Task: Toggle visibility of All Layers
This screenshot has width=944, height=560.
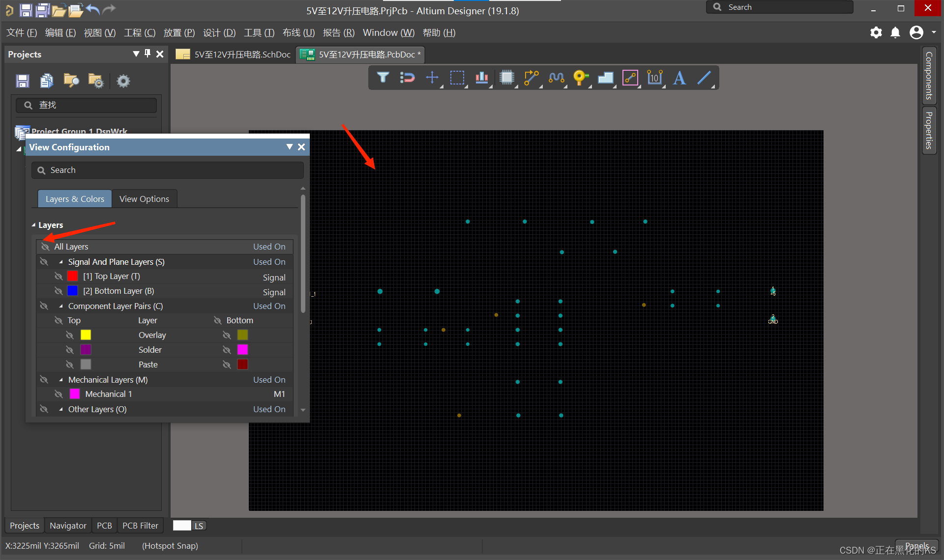Action: [x=45, y=247]
